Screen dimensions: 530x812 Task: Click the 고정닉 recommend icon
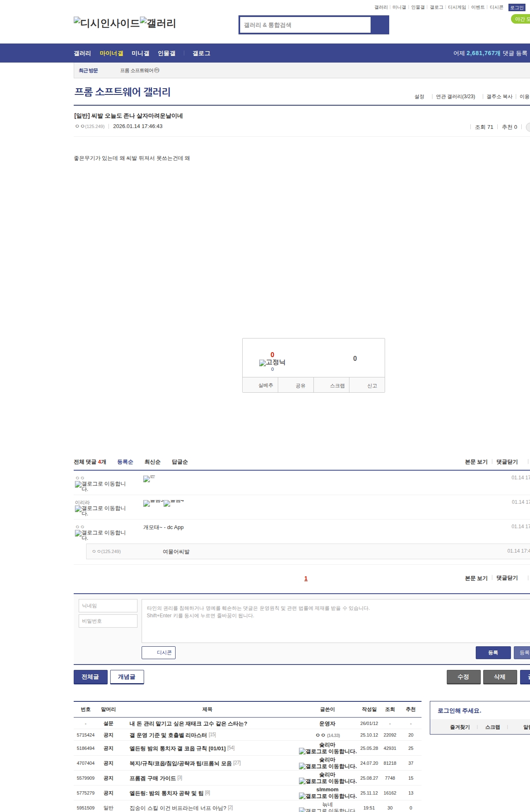pos(272,362)
